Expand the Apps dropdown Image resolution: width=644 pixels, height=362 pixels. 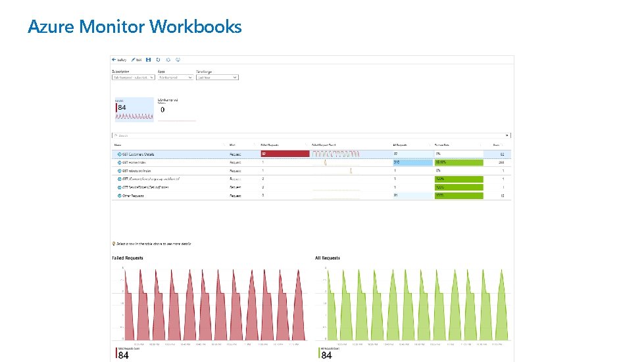click(x=176, y=78)
